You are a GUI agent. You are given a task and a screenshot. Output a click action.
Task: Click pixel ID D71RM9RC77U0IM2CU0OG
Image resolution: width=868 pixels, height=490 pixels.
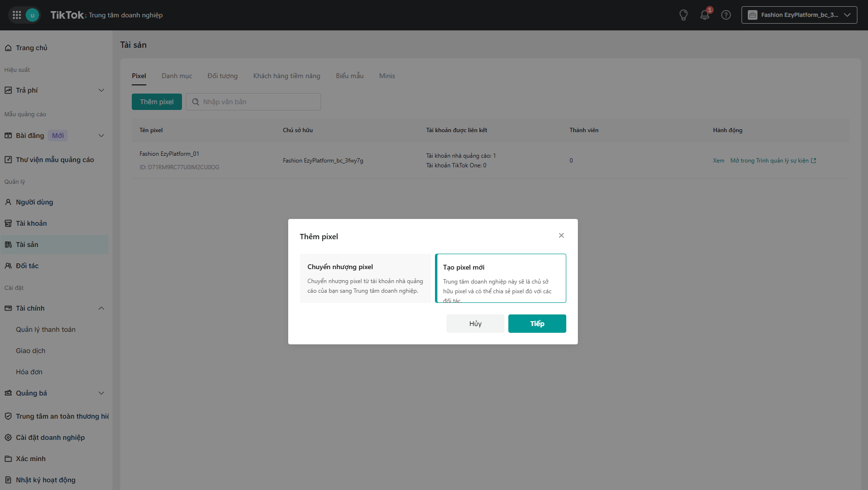pyautogui.click(x=180, y=167)
